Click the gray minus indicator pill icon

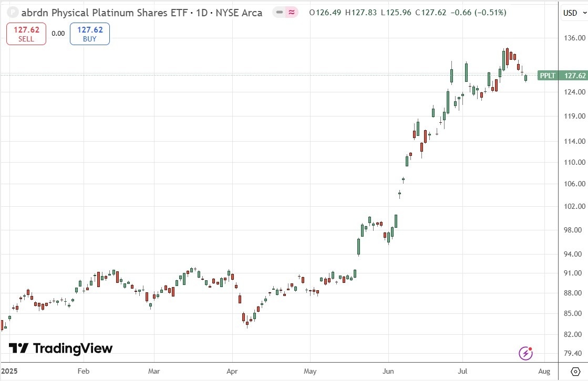[279, 12]
